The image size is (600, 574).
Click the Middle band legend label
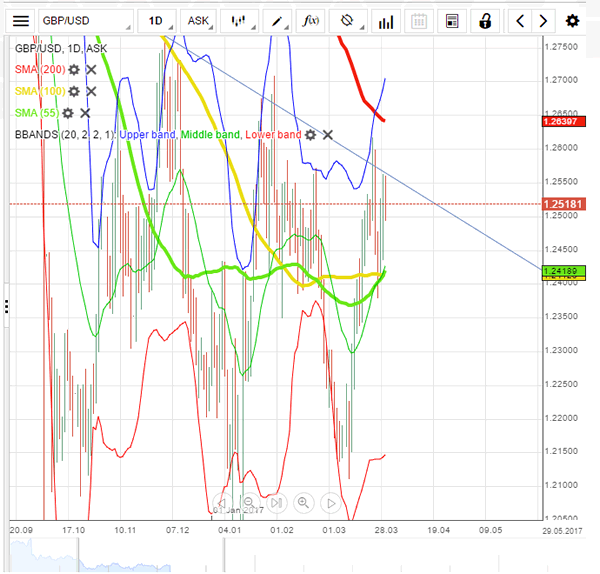tap(210, 135)
